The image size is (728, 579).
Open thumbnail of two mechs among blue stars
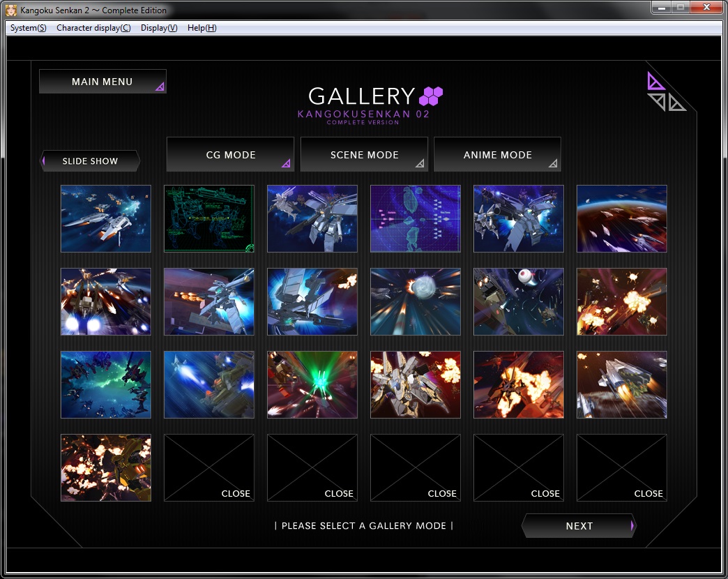click(519, 218)
